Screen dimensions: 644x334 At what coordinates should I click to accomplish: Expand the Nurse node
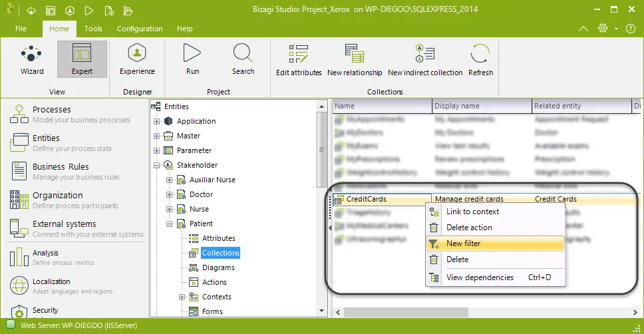(169, 209)
